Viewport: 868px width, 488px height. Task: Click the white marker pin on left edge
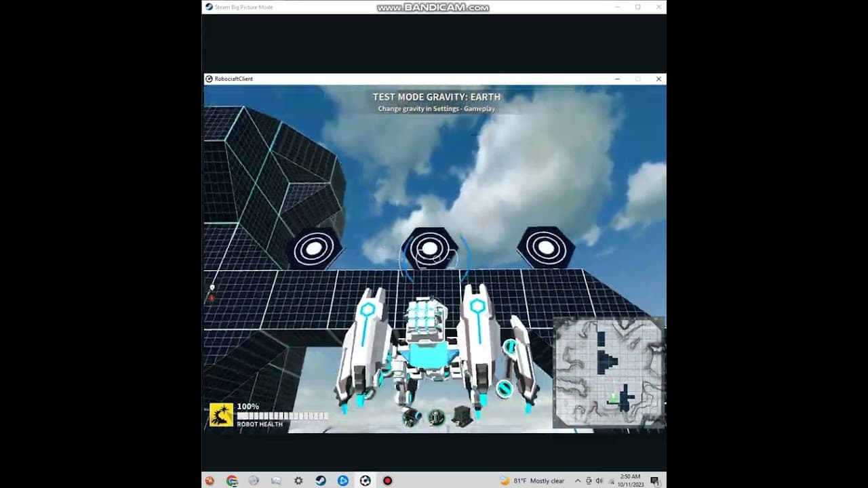point(212,288)
